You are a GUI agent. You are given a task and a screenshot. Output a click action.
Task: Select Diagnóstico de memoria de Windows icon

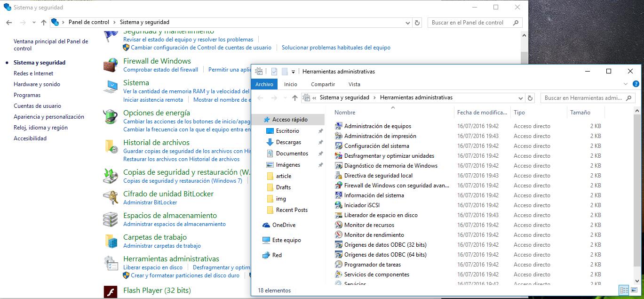338,165
